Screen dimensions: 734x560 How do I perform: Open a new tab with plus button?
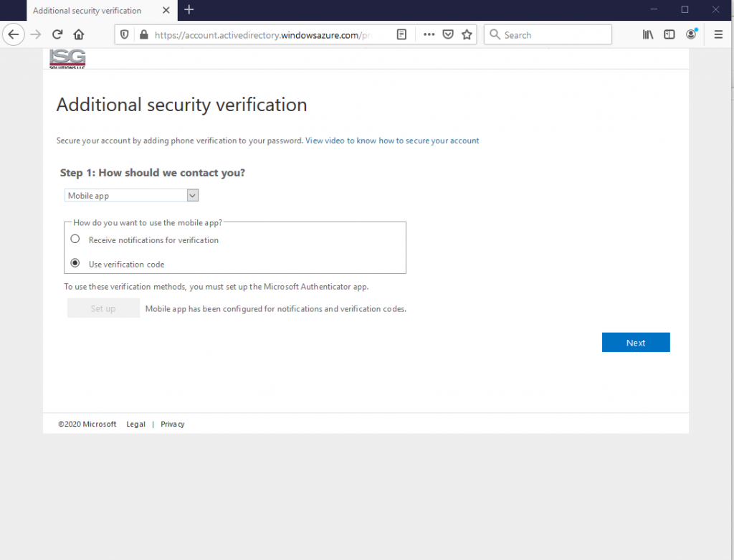[189, 10]
